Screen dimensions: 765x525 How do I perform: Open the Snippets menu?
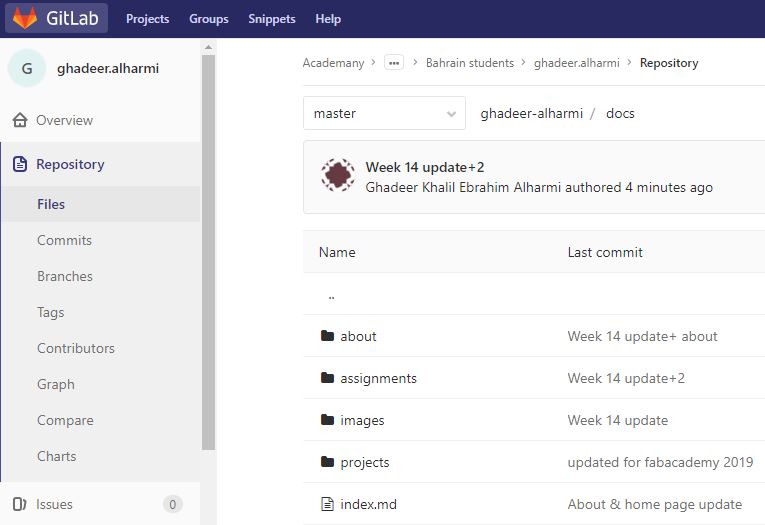coord(272,19)
